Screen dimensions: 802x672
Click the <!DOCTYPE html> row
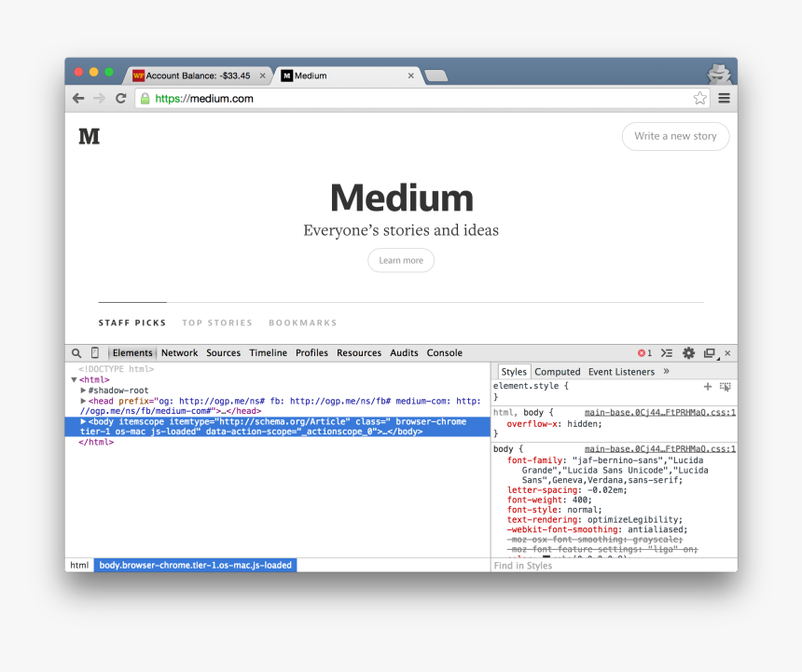[117, 369]
